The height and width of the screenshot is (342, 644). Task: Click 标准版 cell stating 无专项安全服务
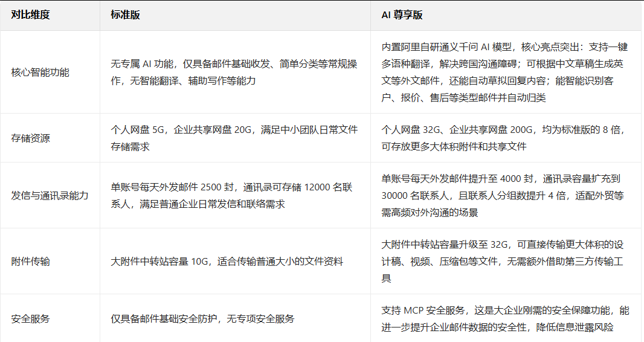[202, 318]
